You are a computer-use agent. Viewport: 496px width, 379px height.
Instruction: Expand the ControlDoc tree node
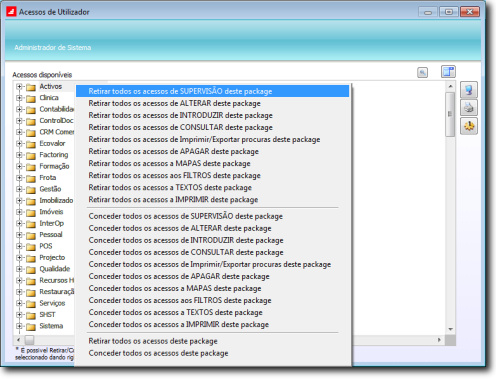(19, 121)
